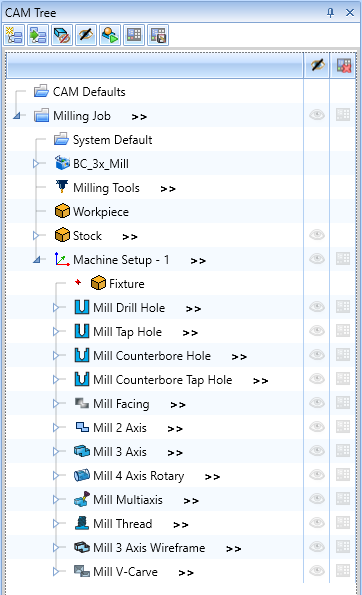Click the Fixture cube icon
Image resolution: width=362 pixels, height=595 pixels.
pos(98,283)
